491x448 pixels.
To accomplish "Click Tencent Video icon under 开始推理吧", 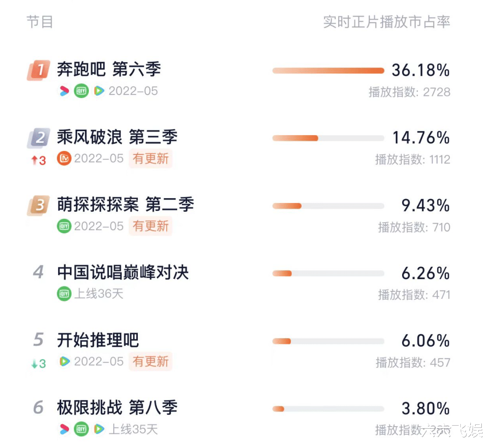I will tap(64, 361).
